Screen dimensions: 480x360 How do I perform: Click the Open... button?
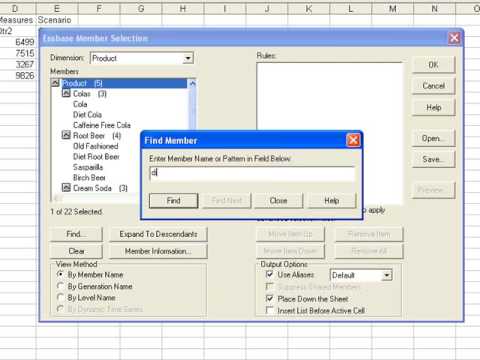433,138
